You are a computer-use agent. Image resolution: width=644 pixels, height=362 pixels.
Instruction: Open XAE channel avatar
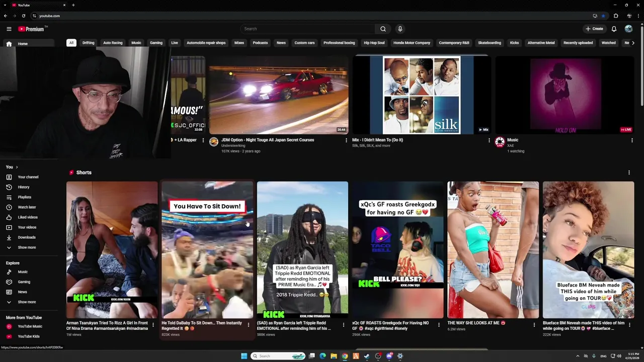click(500, 142)
